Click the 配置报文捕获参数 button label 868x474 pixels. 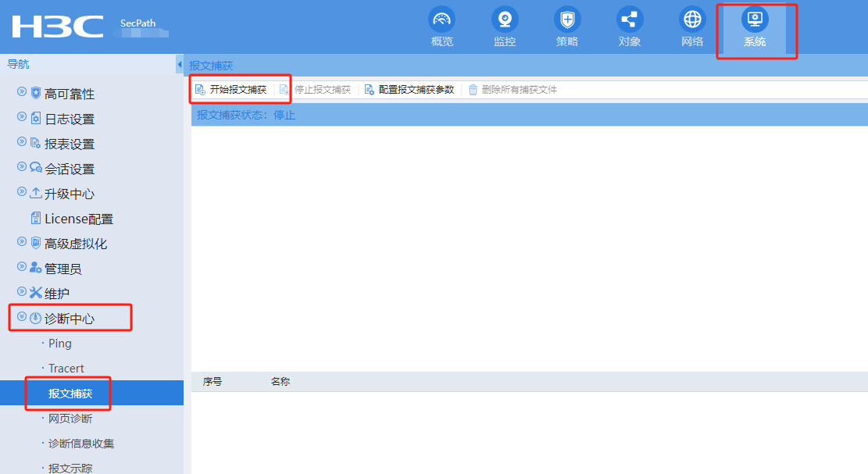pyautogui.click(x=416, y=90)
